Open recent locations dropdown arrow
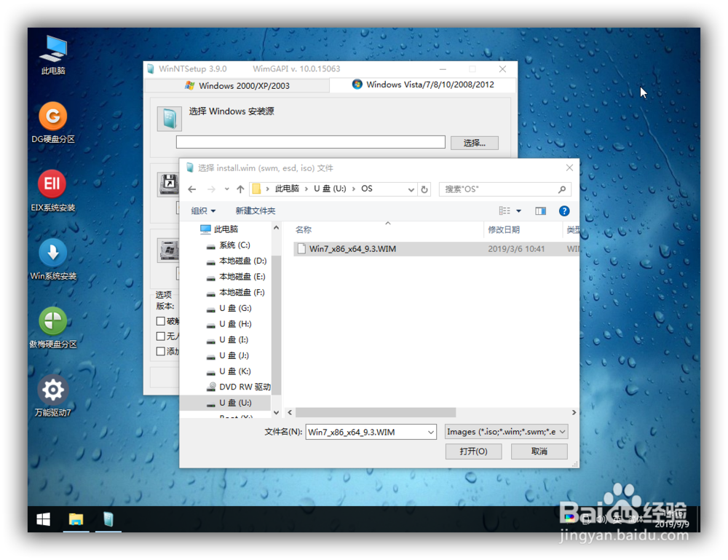The width and height of the screenshot is (728, 560). coord(226,189)
